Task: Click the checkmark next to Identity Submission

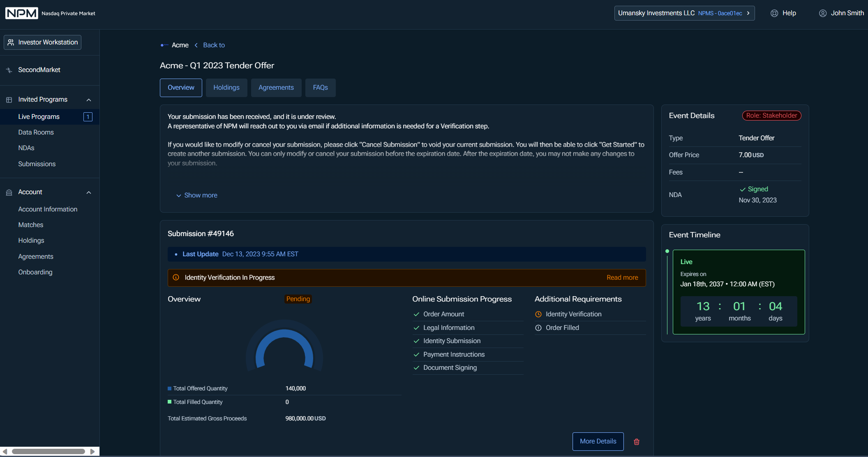Action: pos(416,341)
